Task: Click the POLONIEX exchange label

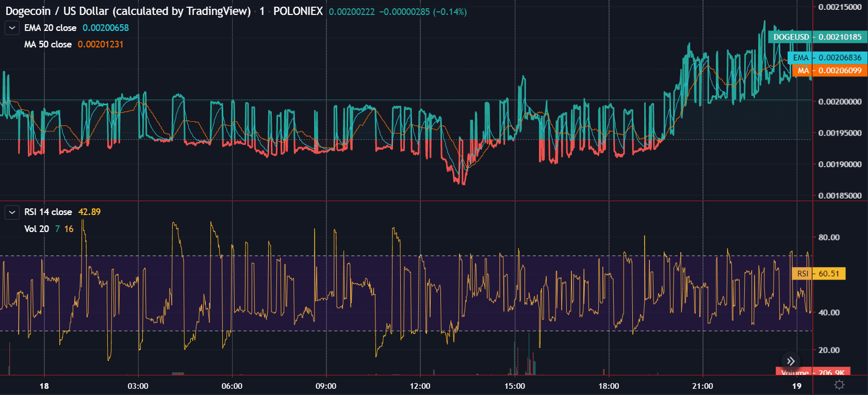Action: tap(298, 11)
